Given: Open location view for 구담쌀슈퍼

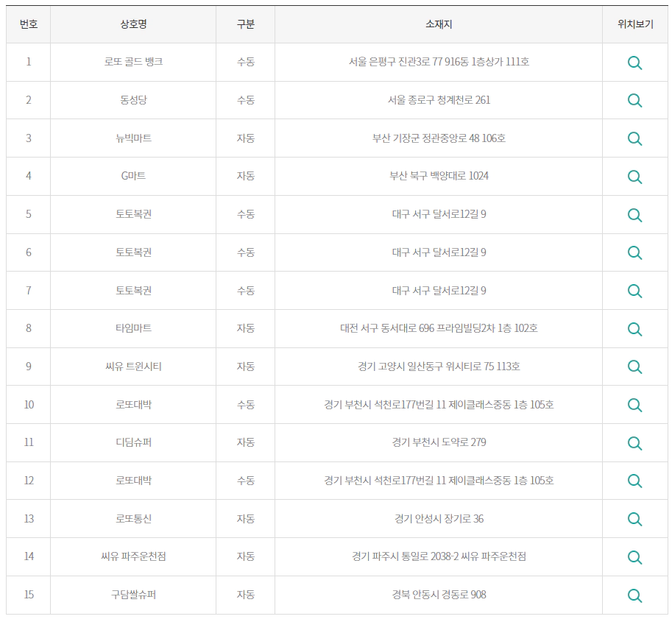Looking at the screenshot, I should [634, 595].
